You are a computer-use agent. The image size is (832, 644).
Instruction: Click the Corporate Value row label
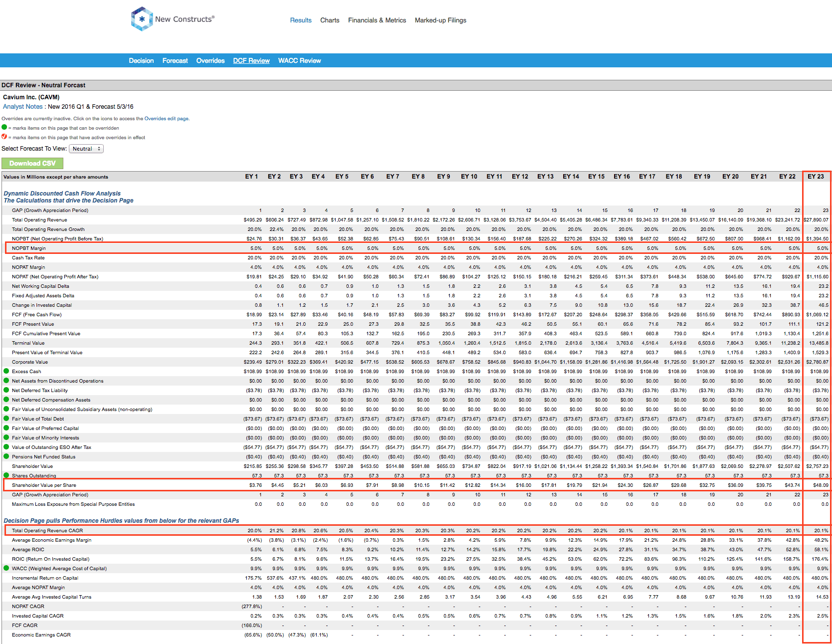tap(30, 362)
